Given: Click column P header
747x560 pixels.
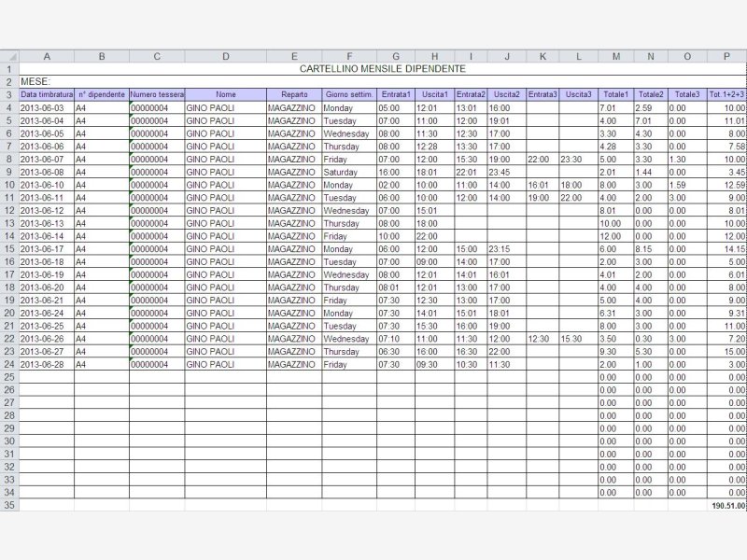Looking at the screenshot, I should pos(726,56).
